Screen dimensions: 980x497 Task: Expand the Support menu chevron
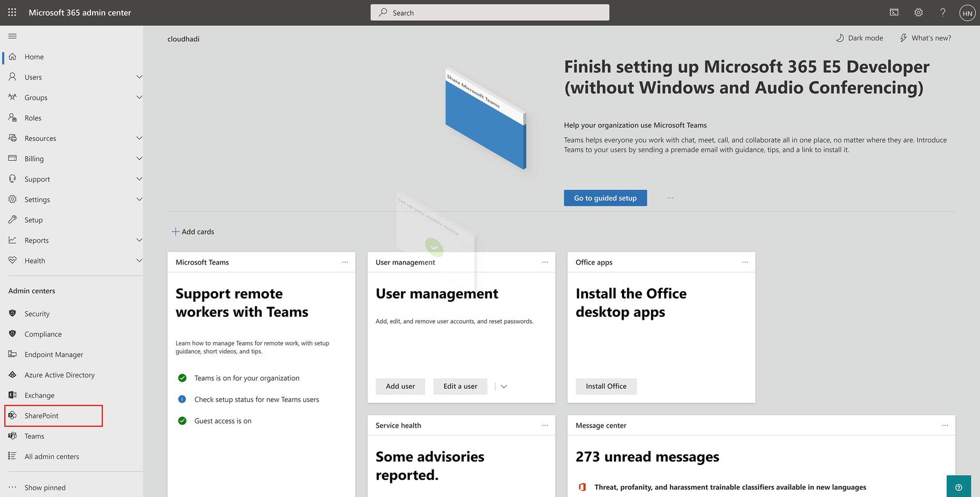click(139, 179)
